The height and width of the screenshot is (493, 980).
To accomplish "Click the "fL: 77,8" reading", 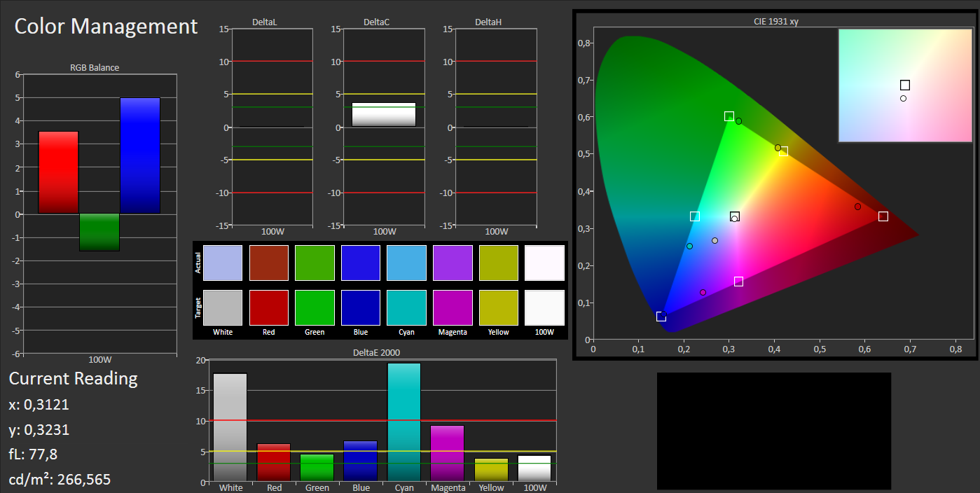I will click(x=33, y=454).
